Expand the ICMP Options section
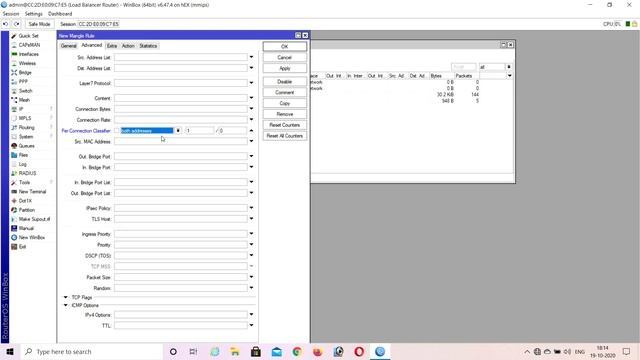640x360 pixels. [x=66, y=305]
